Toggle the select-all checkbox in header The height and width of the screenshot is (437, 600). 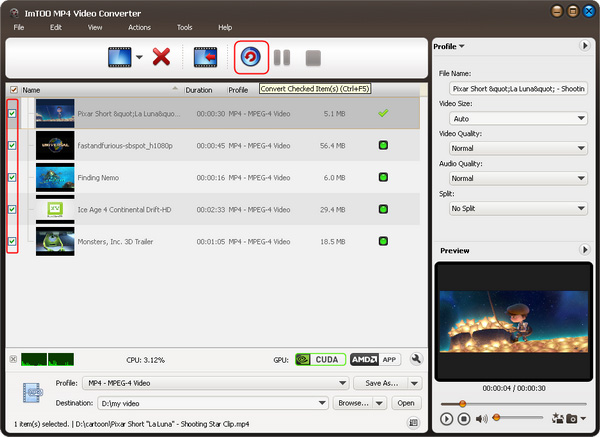click(x=14, y=90)
